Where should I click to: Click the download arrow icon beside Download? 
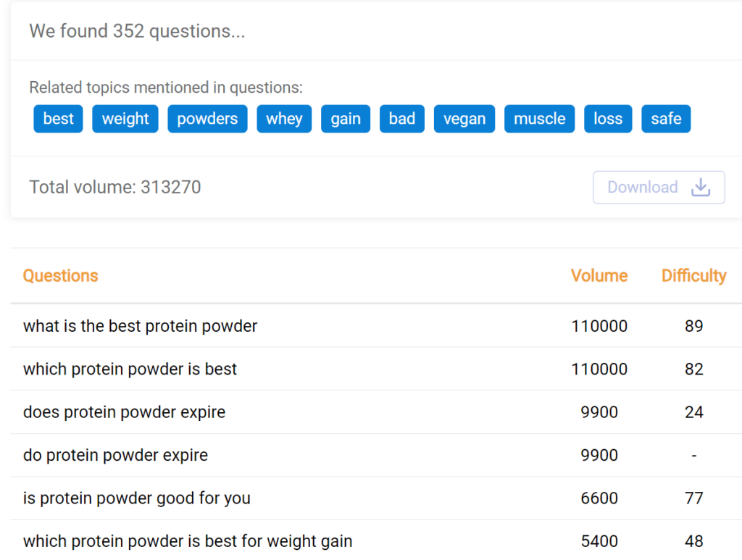[700, 187]
